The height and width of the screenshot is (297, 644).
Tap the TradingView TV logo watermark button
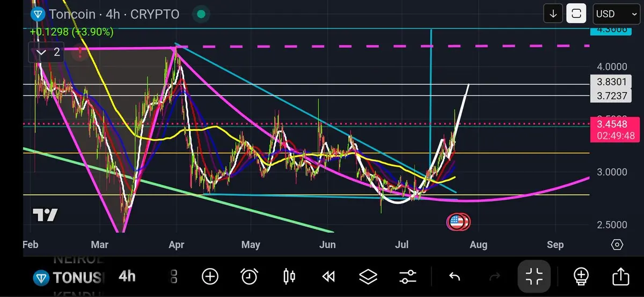[x=45, y=216]
